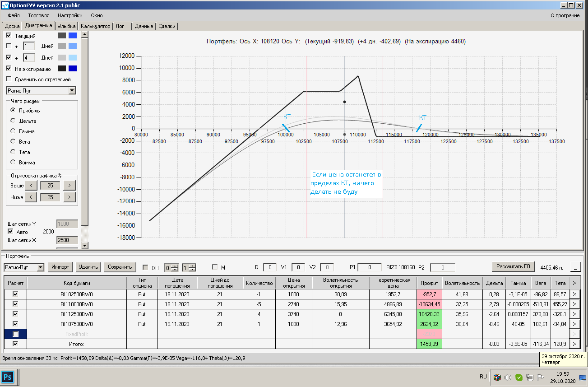
Task: Enable Сравнить со стратегией checkbox
Action: 9,79
